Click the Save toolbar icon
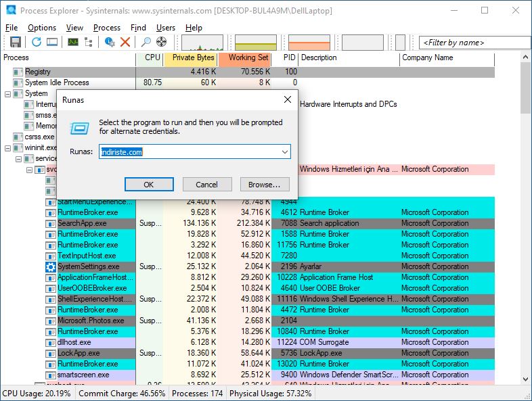Viewport: 532px width, 401px height. [x=16, y=42]
